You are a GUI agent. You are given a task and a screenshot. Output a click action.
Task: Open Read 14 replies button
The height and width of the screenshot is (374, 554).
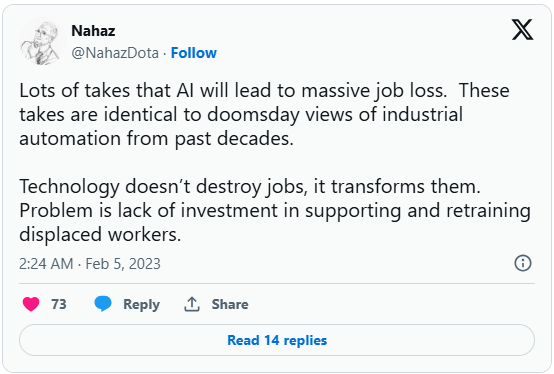[x=277, y=340]
